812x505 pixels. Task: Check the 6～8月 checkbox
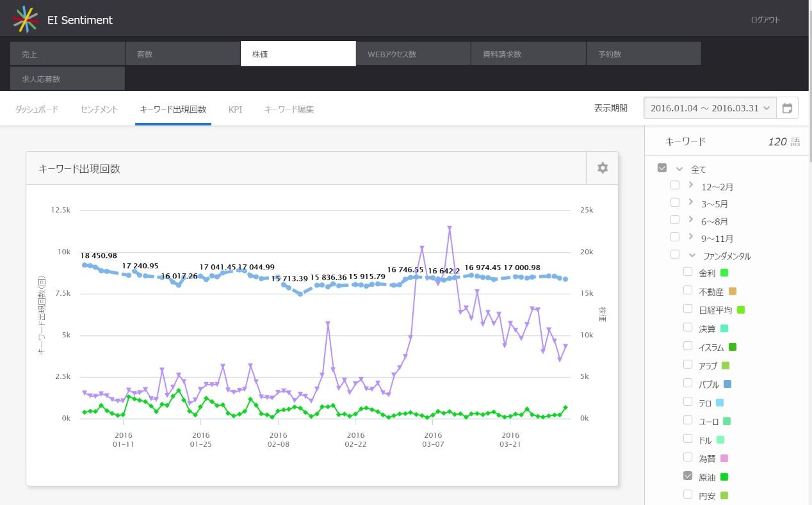click(x=675, y=220)
